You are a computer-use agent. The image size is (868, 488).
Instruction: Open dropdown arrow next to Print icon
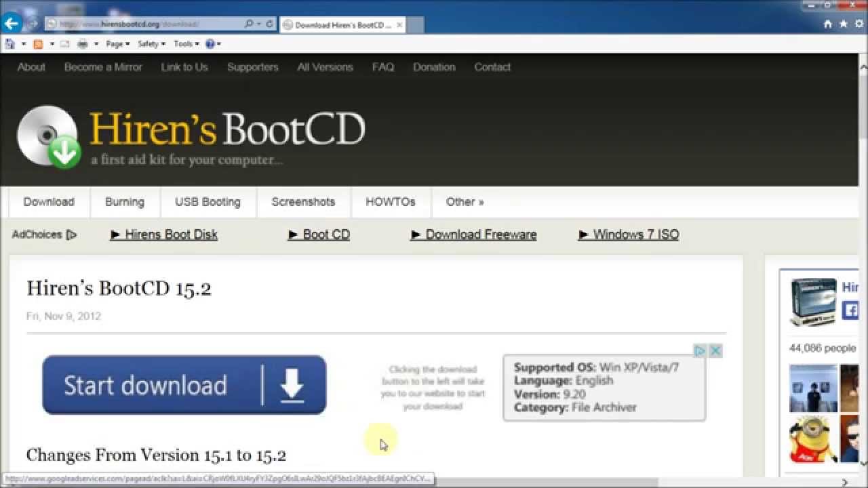coord(96,44)
